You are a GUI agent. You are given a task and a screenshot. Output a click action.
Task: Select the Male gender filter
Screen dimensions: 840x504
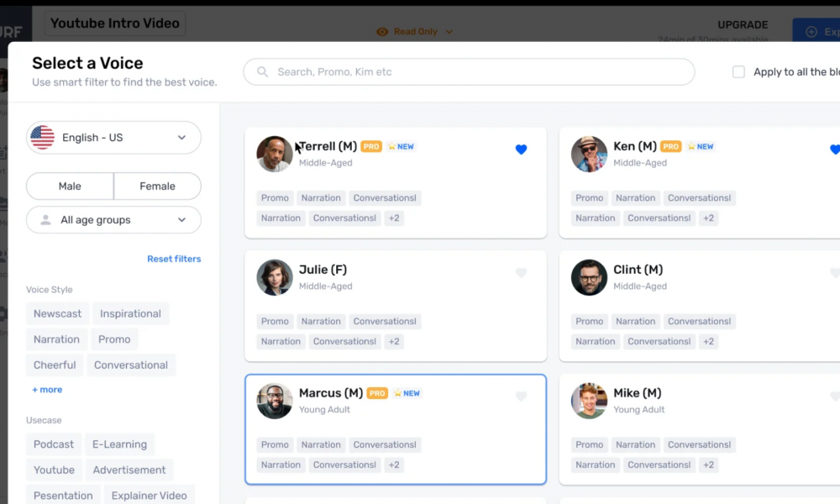coord(70,186)
